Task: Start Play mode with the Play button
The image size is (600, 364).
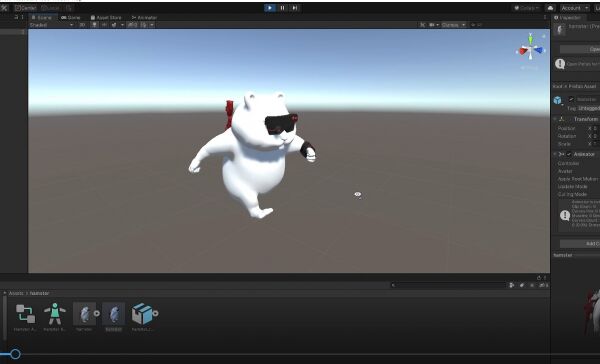Action: click(270, 8)
